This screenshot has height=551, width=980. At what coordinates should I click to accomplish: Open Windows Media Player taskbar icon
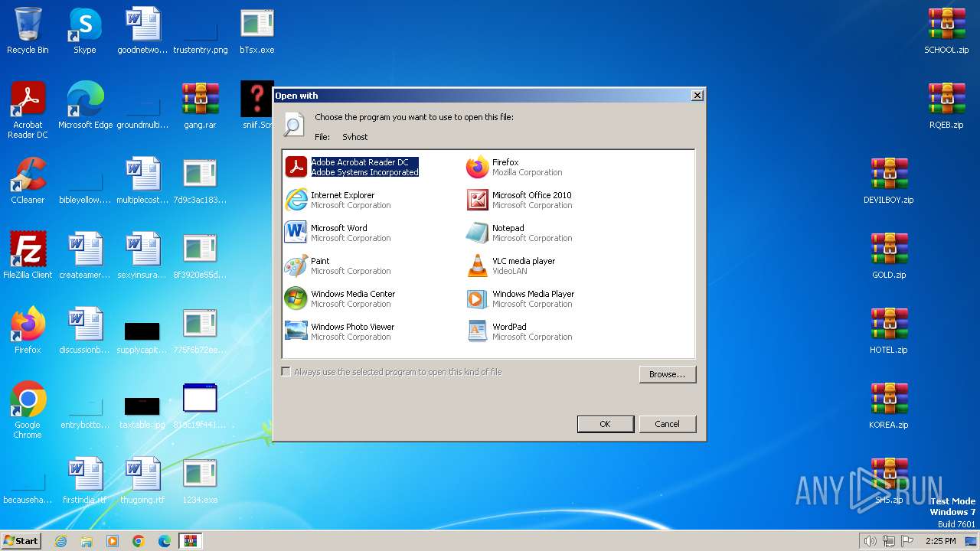(x=113, y=541)
